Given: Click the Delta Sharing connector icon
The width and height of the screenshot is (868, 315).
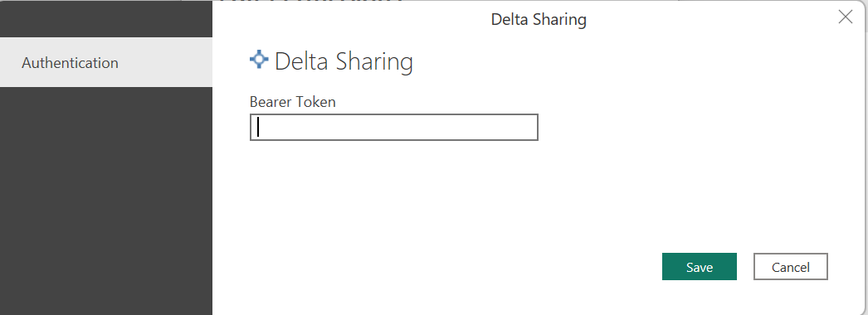Looking at the screenshot, I should click(259, 59).
